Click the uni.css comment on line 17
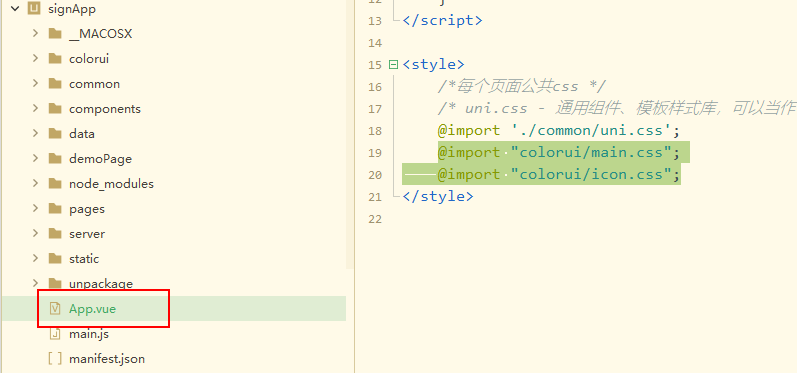The image size is (797, 373). coord(617,109)
